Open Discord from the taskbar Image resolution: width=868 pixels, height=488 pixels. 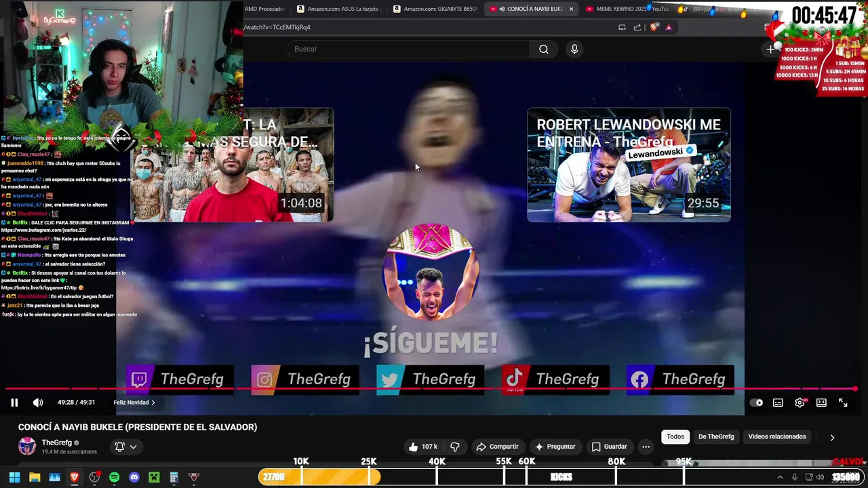tap(134, 477)
